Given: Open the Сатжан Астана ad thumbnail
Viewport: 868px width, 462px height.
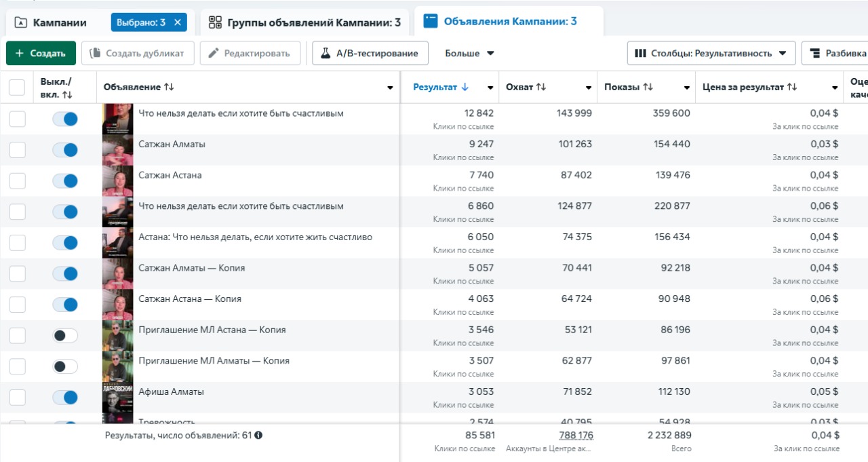Looking at the screenshot, I should pos(117,181).
